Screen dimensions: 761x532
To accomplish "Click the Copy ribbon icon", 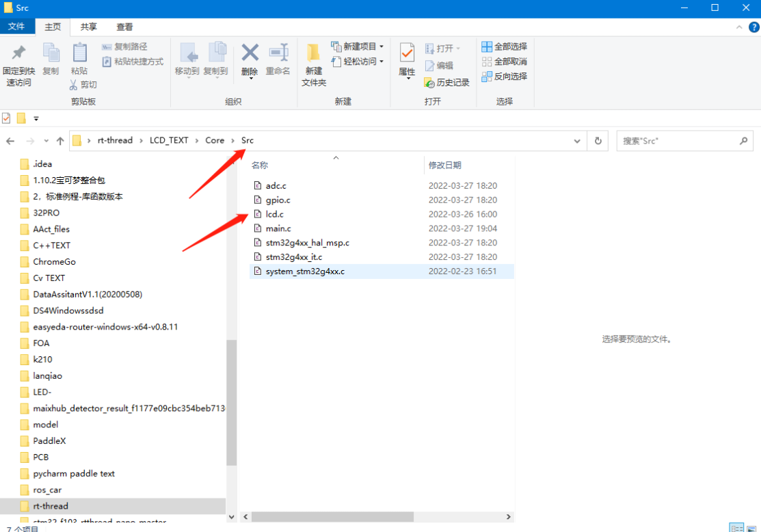I will click(51, 59).
